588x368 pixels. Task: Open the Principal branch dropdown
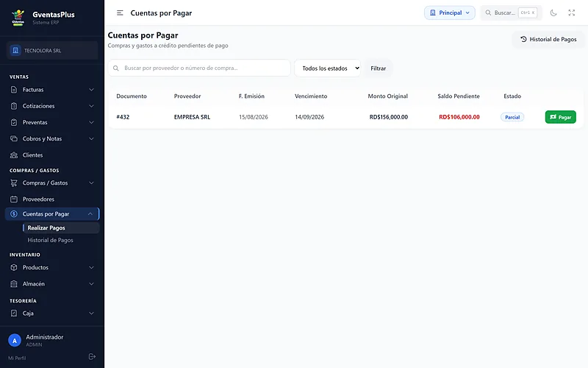450,13
